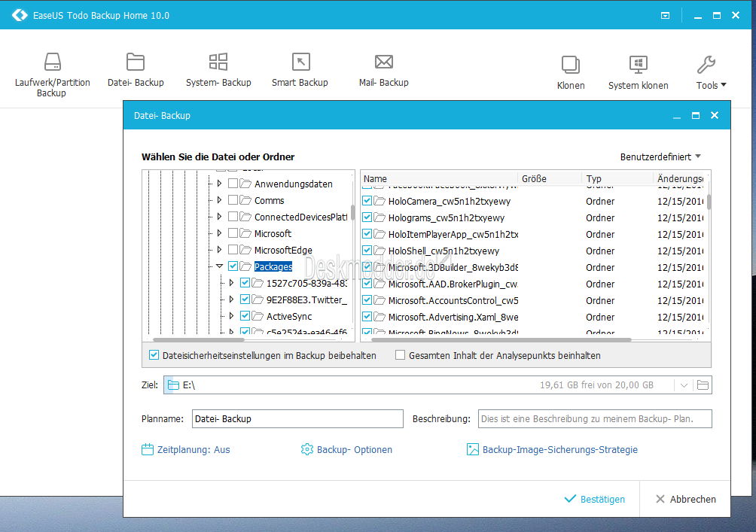Uncheck HoloCamera_cw5n1h2txyewy in file list
Viewport: 756px width, 532px height.
coord(367,201)
